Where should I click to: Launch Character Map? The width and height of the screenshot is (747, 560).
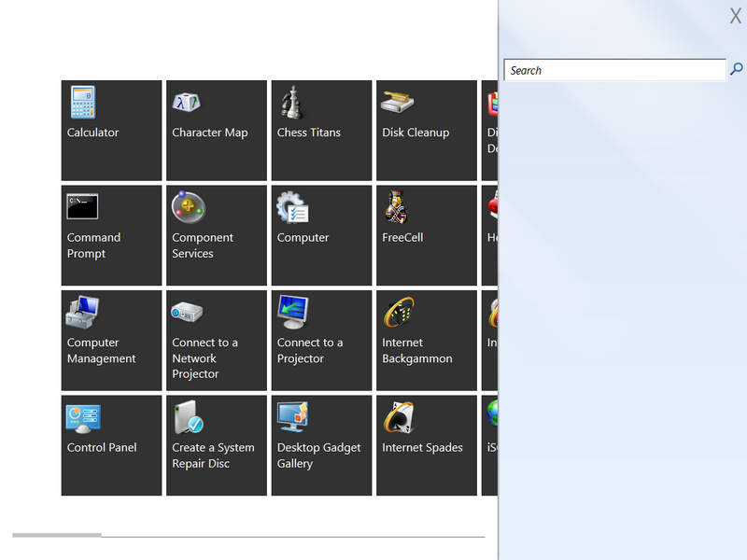pyautogui.click(x=216, y=131)
